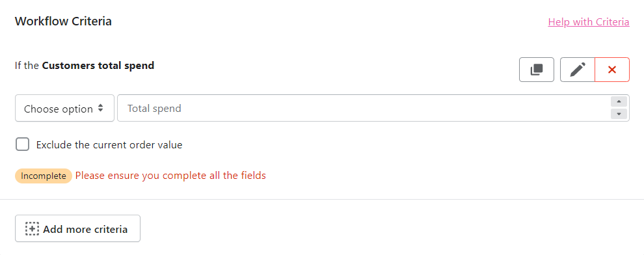Click the Add more criteria button
The height and width of the screenshot is (255, 644).
point(77,229)
